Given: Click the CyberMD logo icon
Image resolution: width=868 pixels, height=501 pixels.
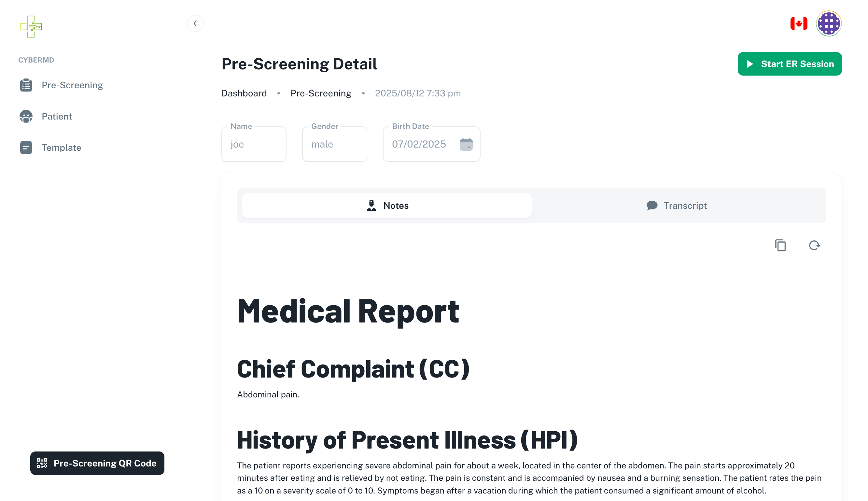Looking at the screenshot, I should click(x=31, y=26).
